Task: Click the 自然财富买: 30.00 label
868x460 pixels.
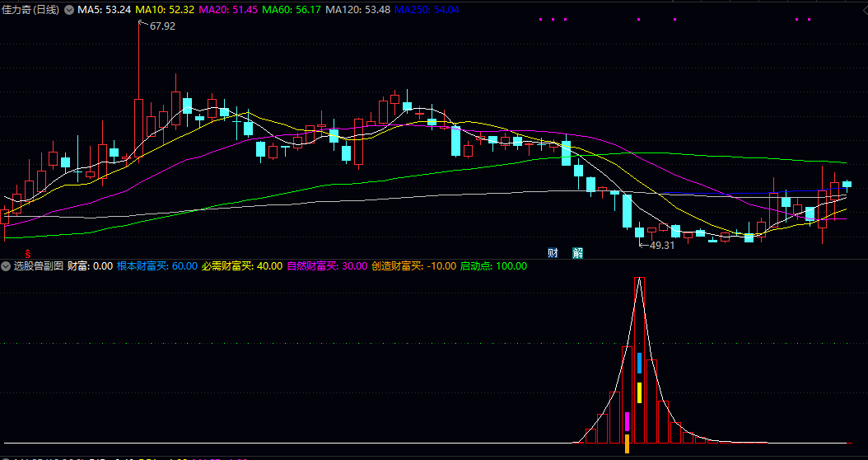Action: coord(327,266)
